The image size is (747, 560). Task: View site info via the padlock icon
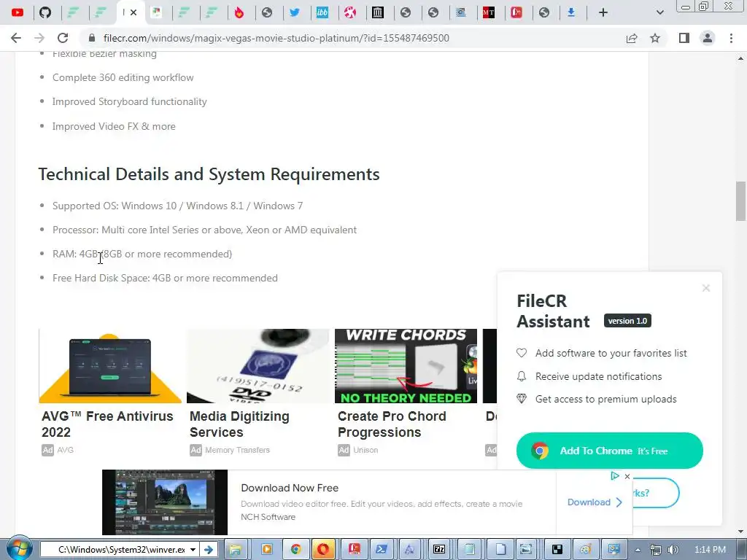[93, 38]
